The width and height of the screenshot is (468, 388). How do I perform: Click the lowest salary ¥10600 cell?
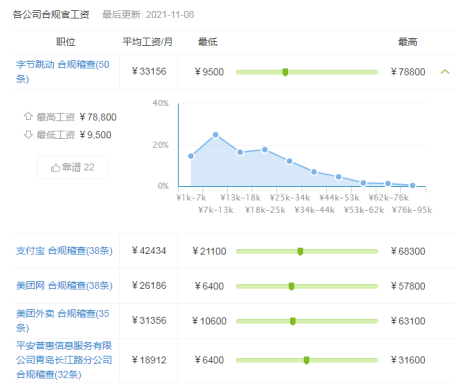coord(209,321)
